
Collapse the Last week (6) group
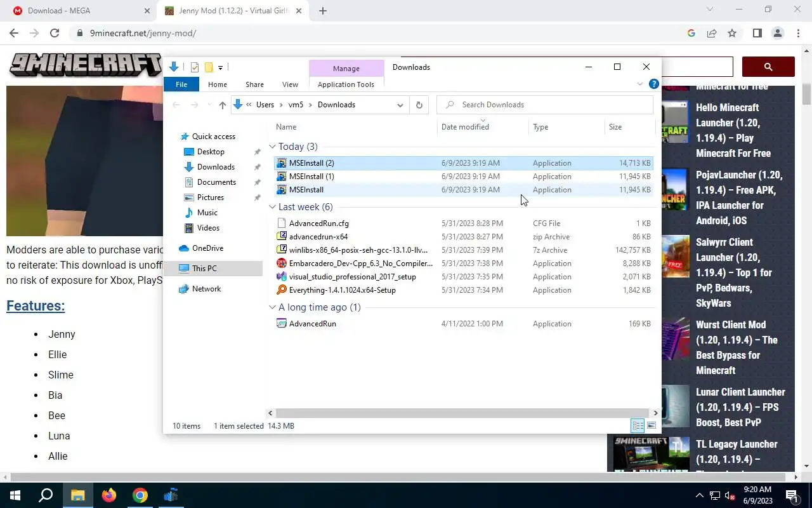(272, 207)
